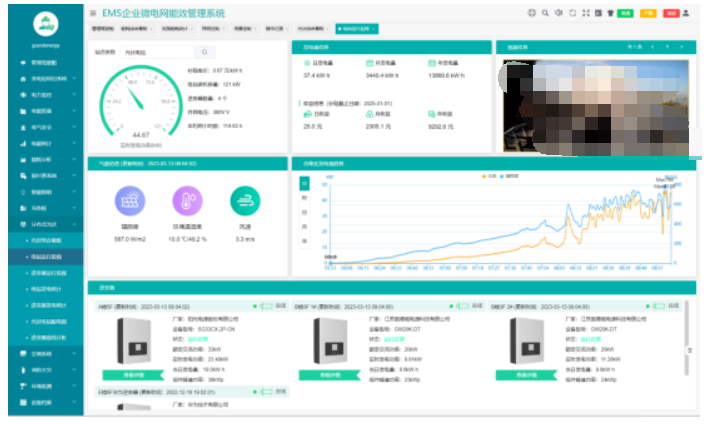Click the hamburger menu icon beside EMS title
Screen dimensions: 712x424
[x=93, y=13]
